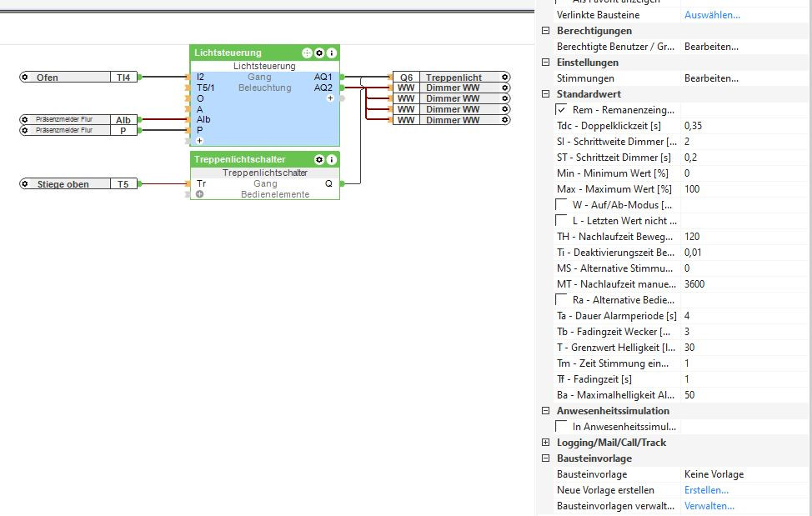This screenshot has width=812, height=516.
Task: Click T5/1 input of Lichtsteuerung block
Action: [x=205, y=88]
